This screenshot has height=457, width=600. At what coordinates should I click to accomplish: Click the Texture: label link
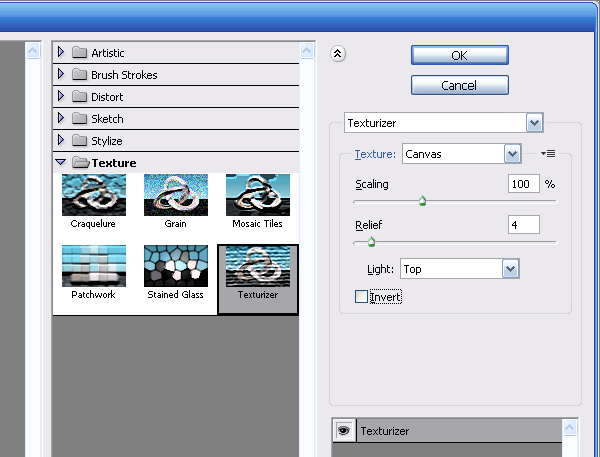coord(375,154)
